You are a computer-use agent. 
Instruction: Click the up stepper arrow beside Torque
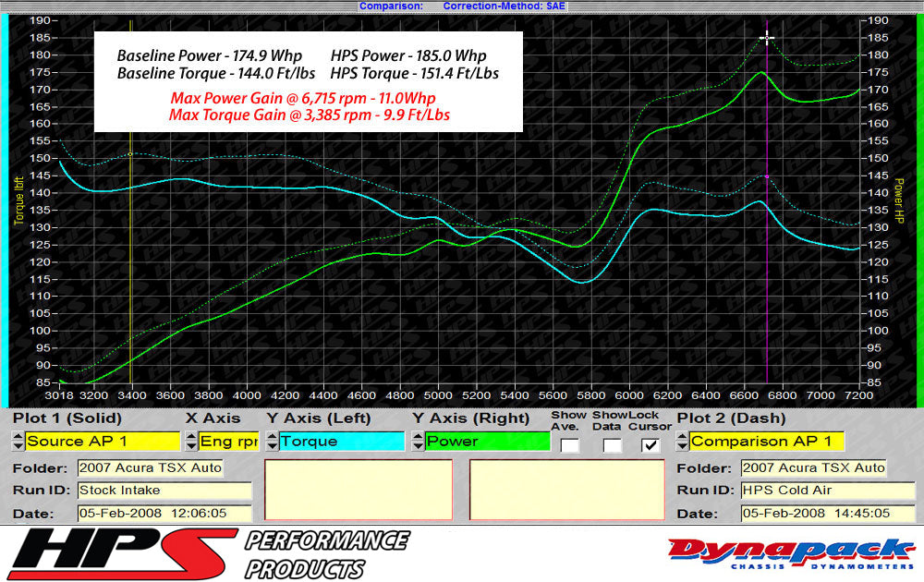(x=274, y=436)
